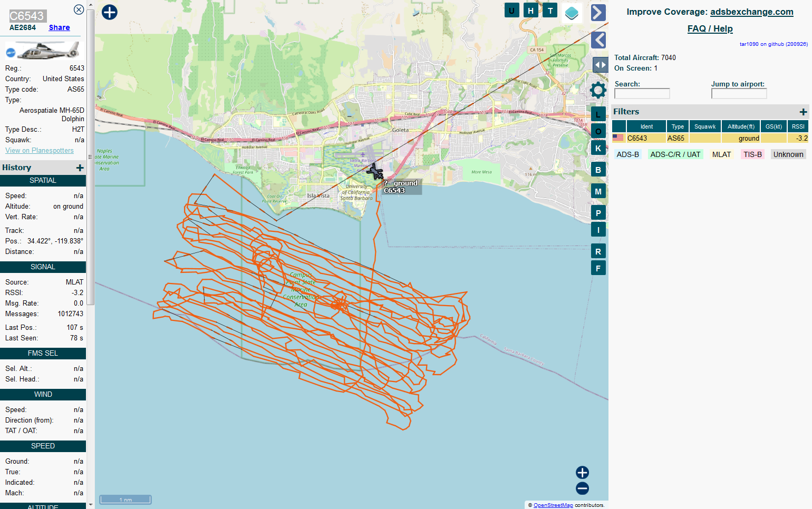The width and height of the screenshot is (812, 509).
Task: Click the position value 34.422°, -119.838°
Action: click(55, 241)
